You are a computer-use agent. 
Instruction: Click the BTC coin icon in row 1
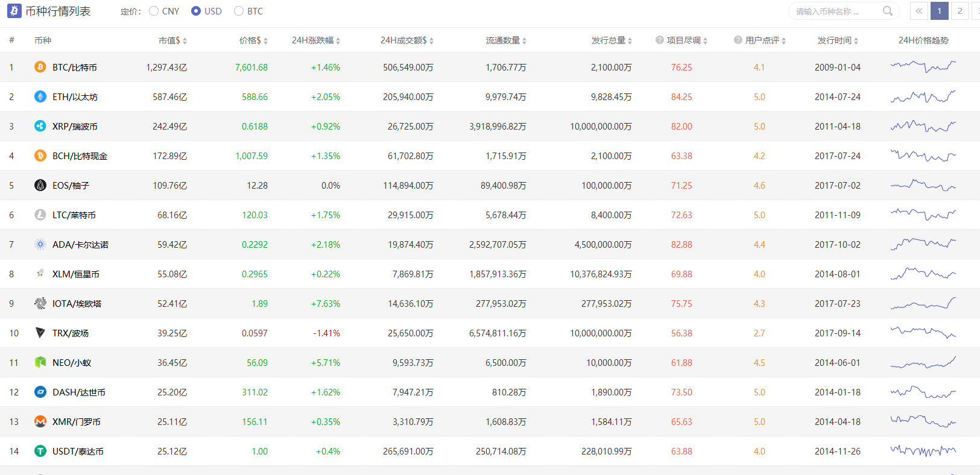click(40, 67)
